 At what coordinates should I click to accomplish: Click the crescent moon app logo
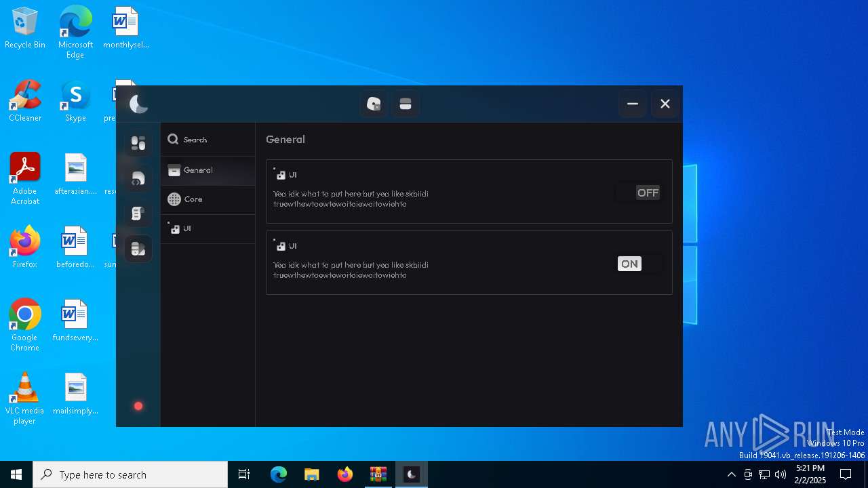(138, 104)
